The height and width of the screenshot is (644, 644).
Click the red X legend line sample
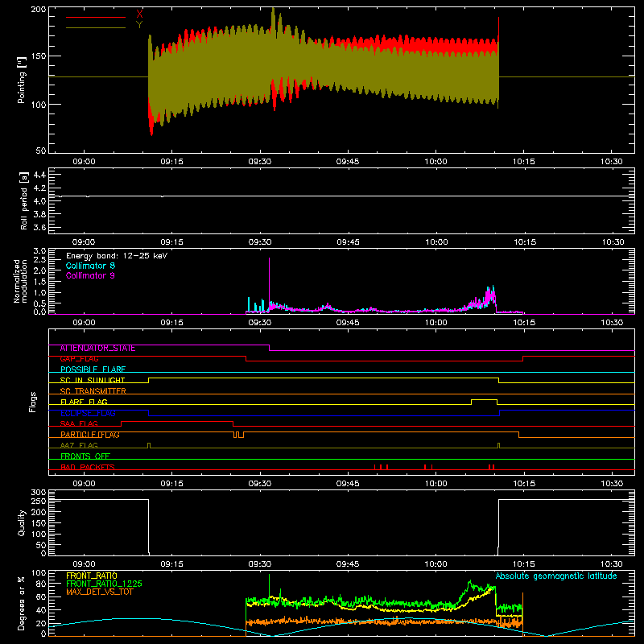95,17
